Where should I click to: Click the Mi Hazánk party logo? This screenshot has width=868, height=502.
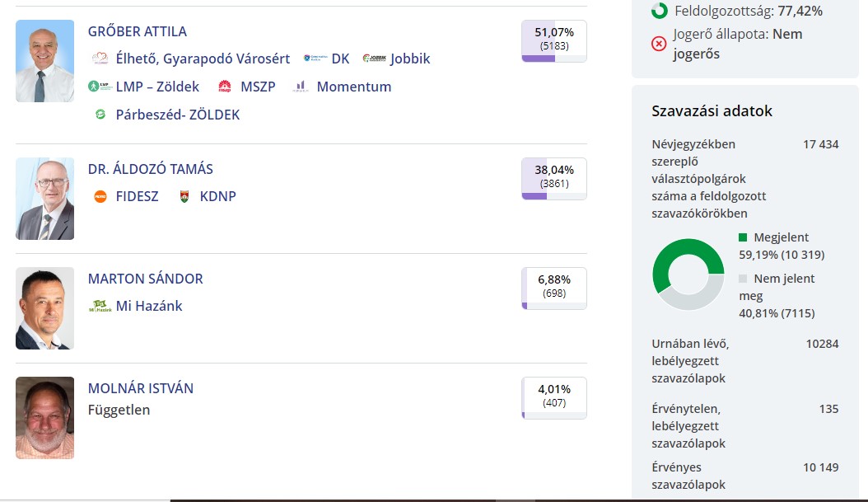tap(100, 306)
